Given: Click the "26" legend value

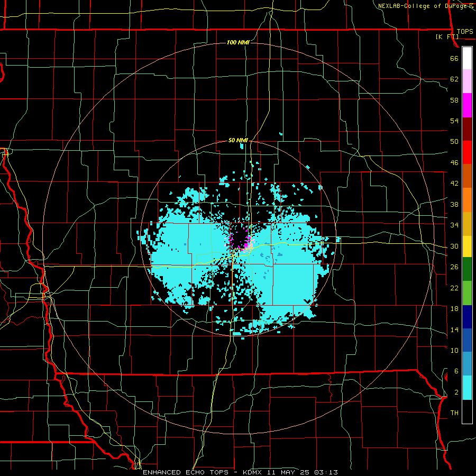Looking at the screenshot, I should click(x=454, y=267).
